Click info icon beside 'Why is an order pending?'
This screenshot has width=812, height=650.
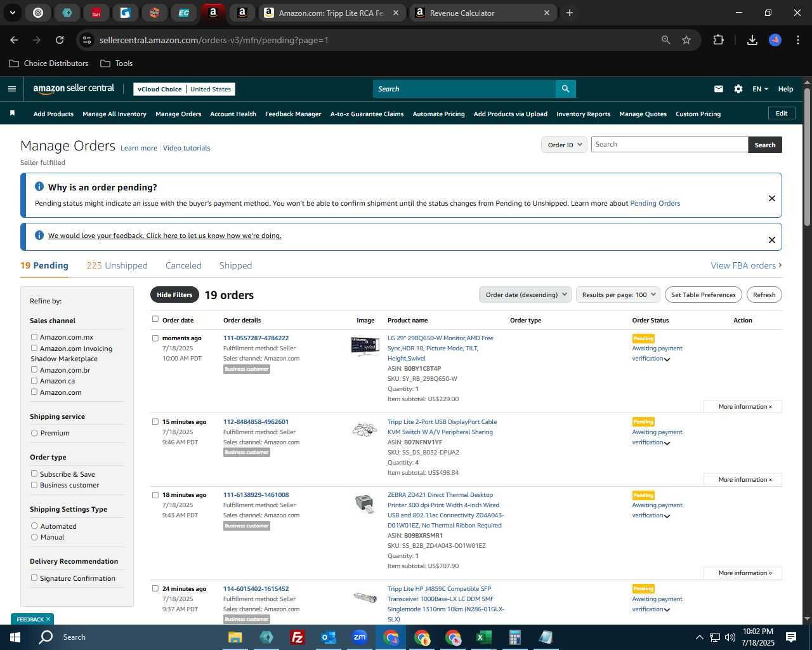point(39,187)
